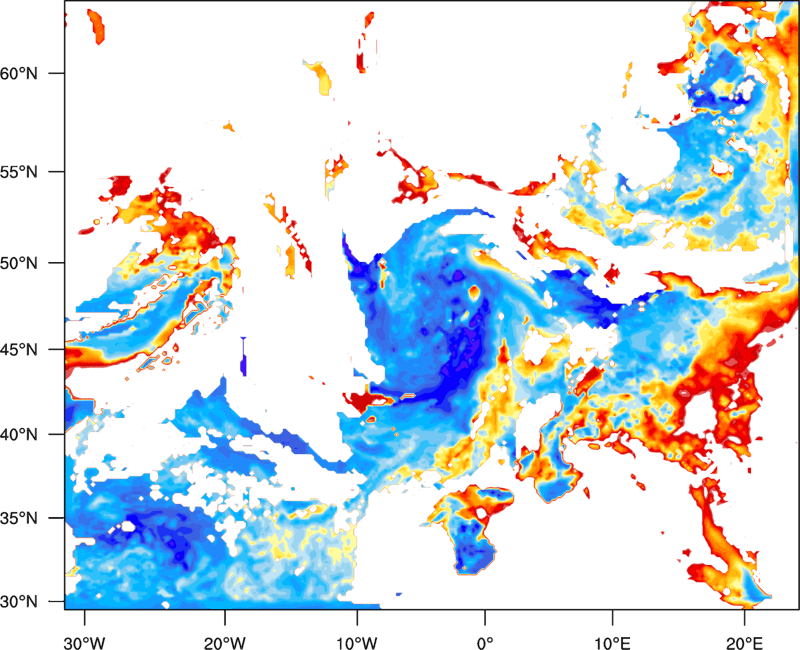Click the 0° longitude label
This screenshot has height=650, width=800.
click(x=485, y=643)
